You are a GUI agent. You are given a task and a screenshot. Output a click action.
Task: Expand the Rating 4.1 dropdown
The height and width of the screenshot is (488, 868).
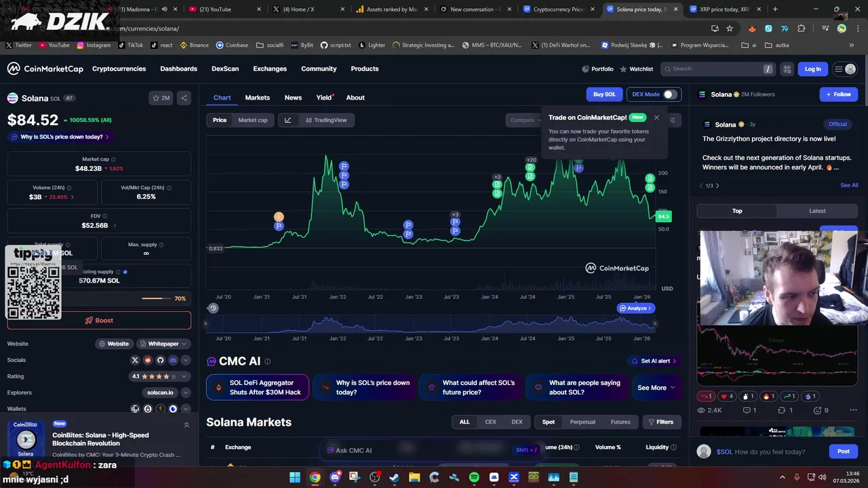click(x=159, y=376)
